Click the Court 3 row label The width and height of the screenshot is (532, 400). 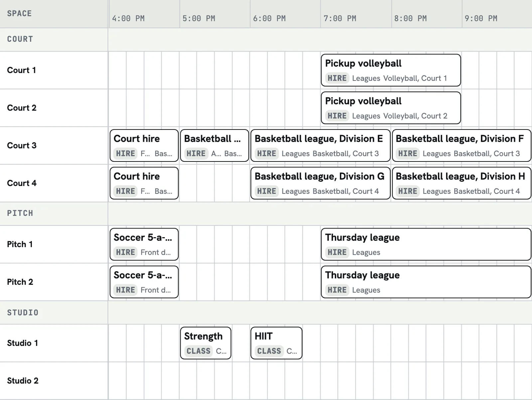(22, 146)
